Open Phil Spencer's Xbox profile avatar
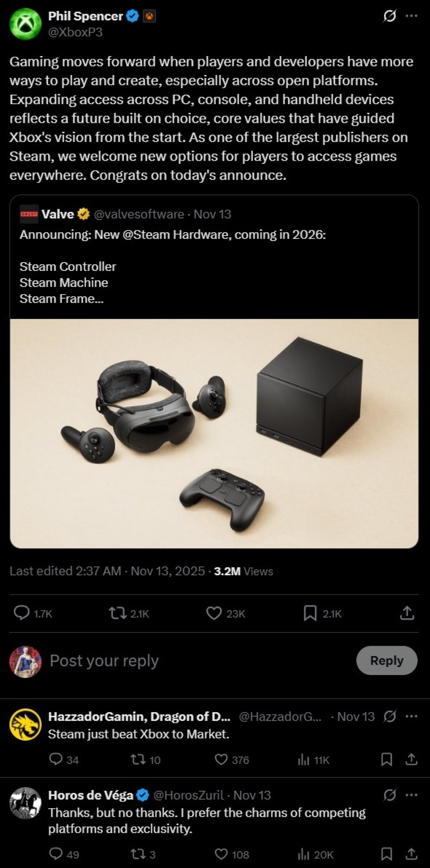Screen dimensions: 430x868 25,24
